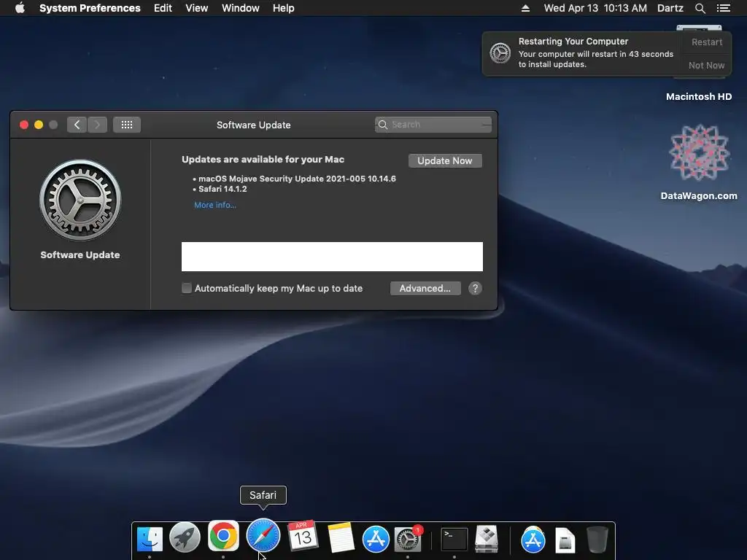The width and height of the screenshot is (747, 560).
Task: Click Not Now in the notification
Action: pos(706,65)
